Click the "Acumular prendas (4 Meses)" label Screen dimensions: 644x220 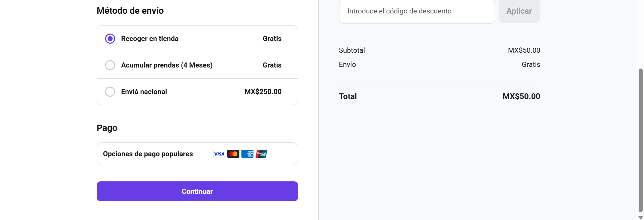click(167, 65)
